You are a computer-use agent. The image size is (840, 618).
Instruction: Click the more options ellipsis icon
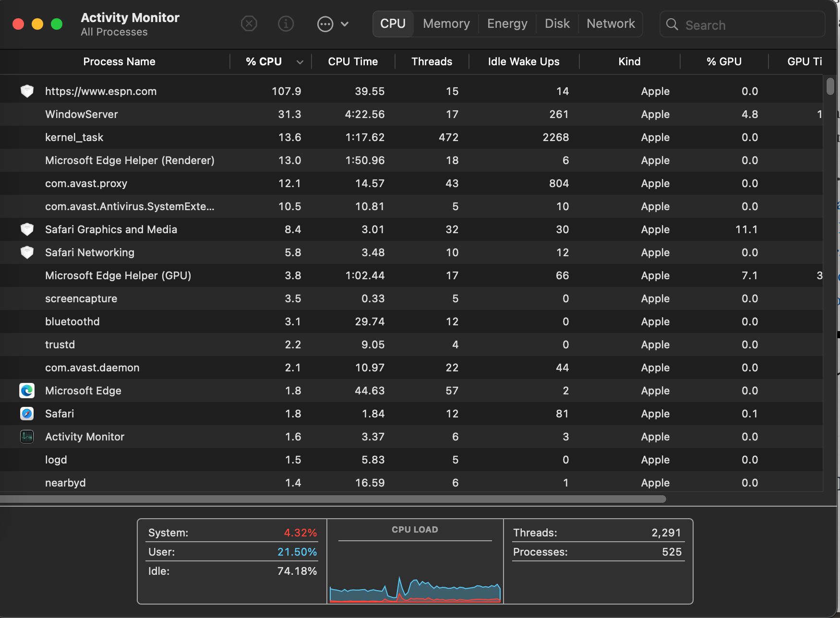[325, 24]
